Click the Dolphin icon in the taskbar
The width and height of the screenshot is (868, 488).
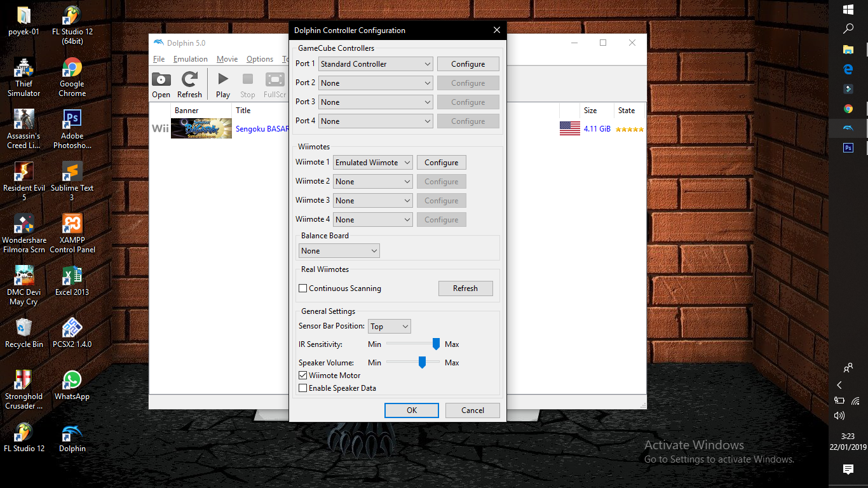[848, 128]
